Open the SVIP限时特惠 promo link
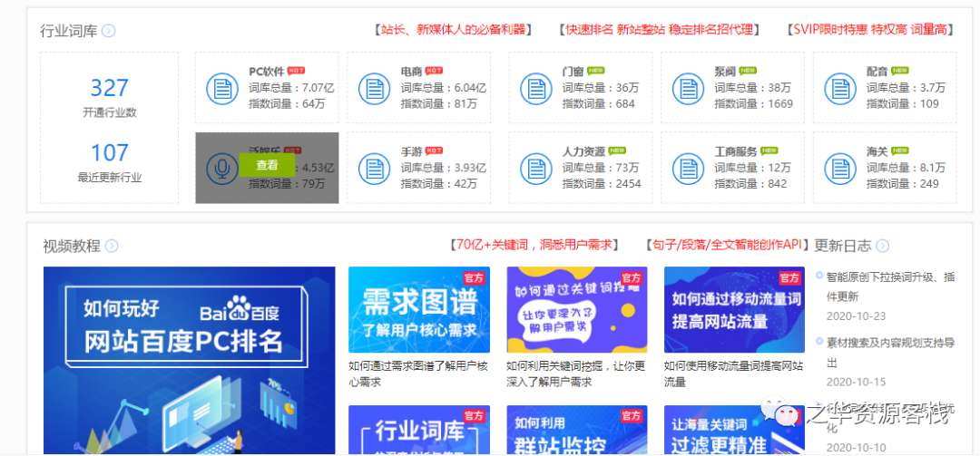980x456 pixels. click(x=869, y=29)
